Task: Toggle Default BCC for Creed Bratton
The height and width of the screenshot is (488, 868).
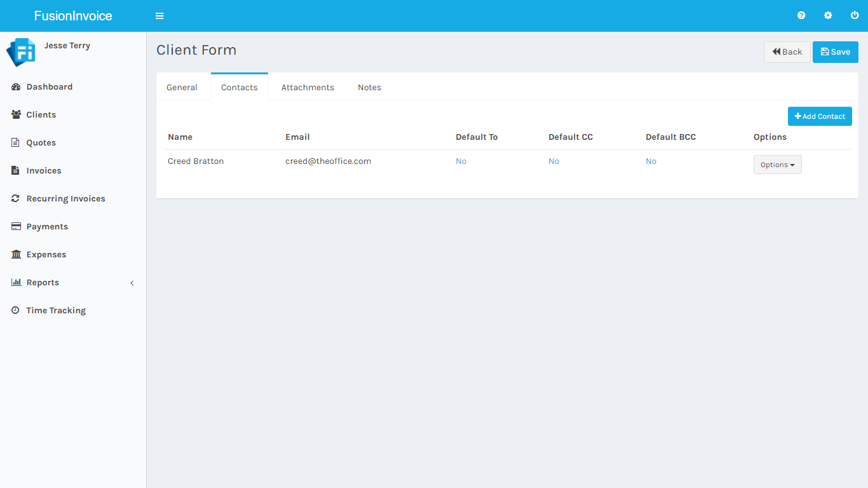Action: coord(651,161)
